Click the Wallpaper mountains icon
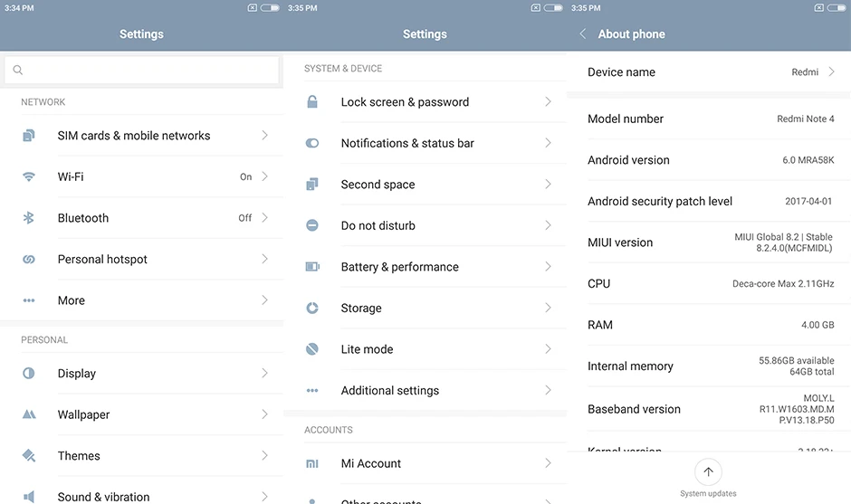The height and width of the screenshot is (504, 851). click(x=29, y=414)
